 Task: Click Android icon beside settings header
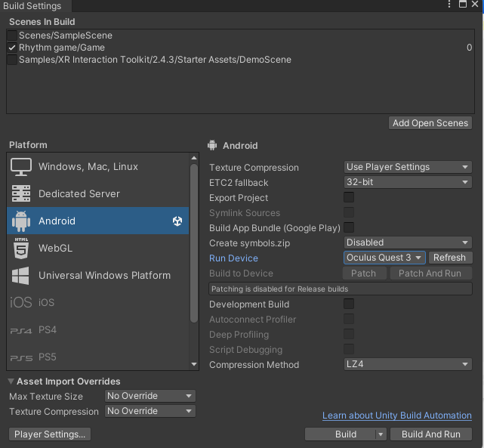pyautogui.click(x=212, y=145)
